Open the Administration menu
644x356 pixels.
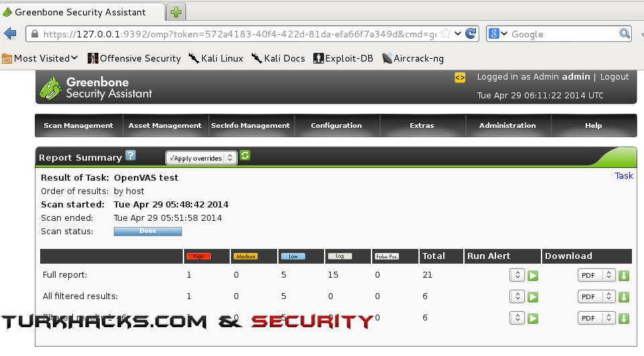coord(507,126)
